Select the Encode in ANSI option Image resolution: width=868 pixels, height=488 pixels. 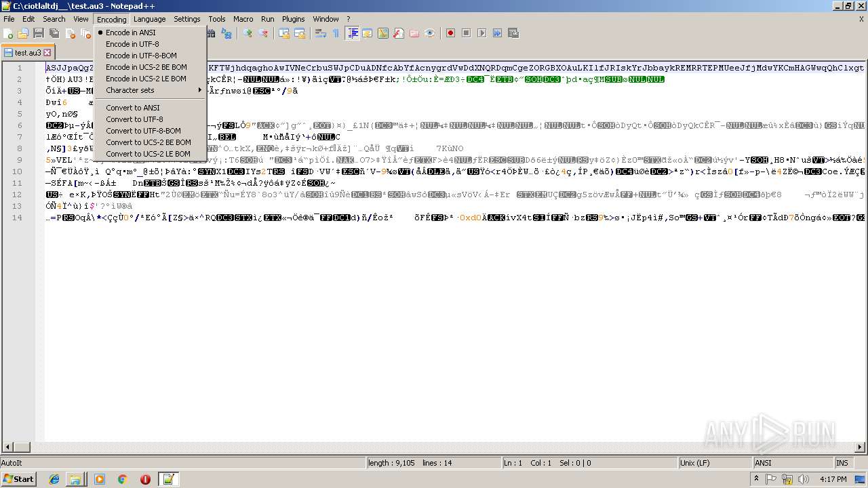click(x=150, y=33)
